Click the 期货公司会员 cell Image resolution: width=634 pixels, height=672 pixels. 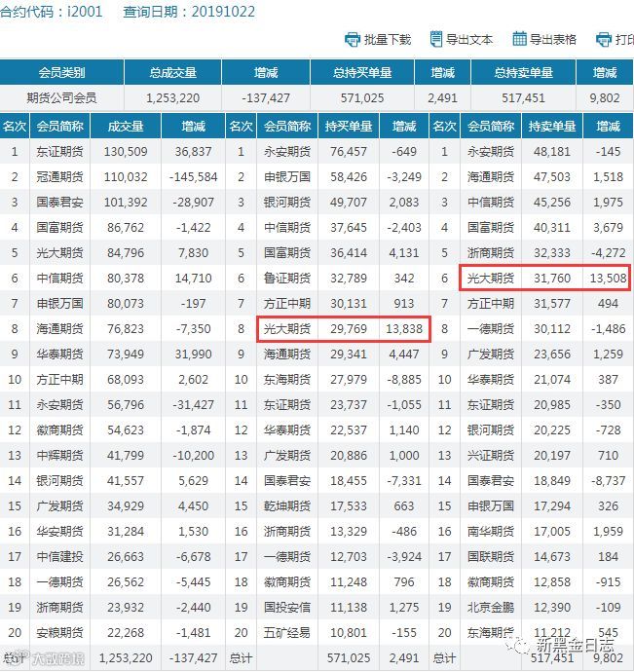(x=61, y=98)
